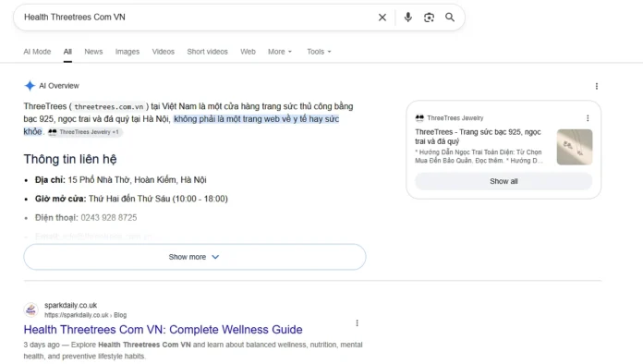This screenshot has width=643, height=364.
Task: Open ThreeTrees - Trang sức bạc 925 card title
Action: (478, 137)
